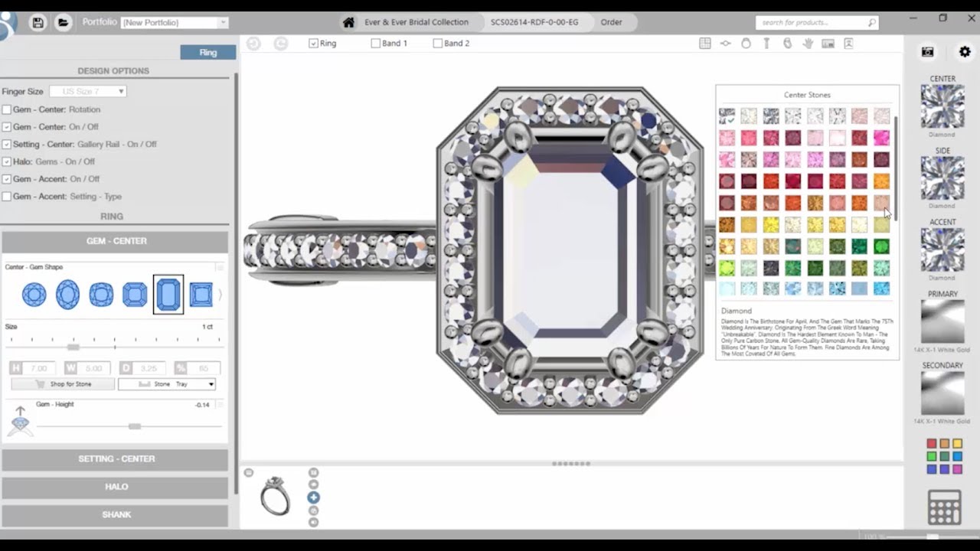The width and height of the screenshot is (980, 551).
Task: Click the open folder icon
Action: 64,22
